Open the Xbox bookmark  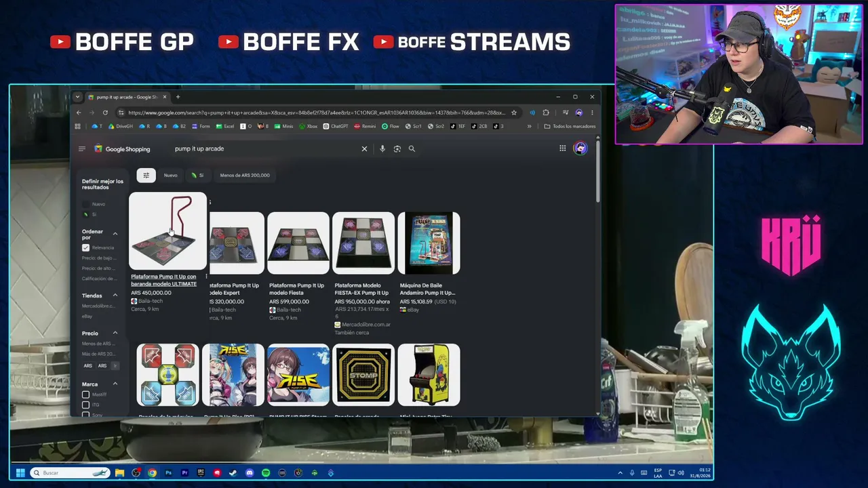pyautogui.click(x=307, y=126)
